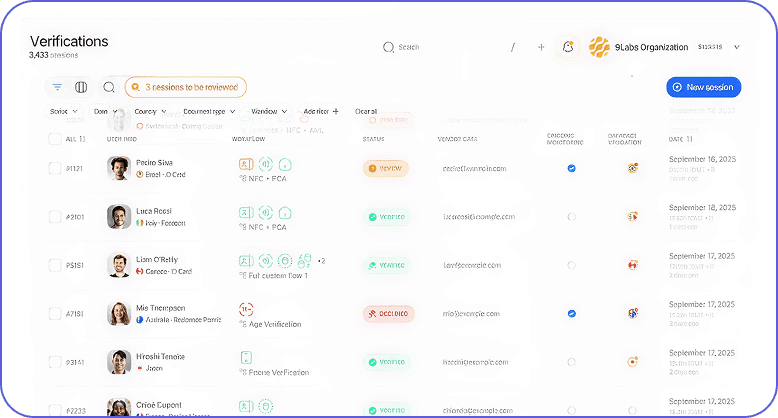The image size is (778, 418).
Task: Start a New session
Action: point(704,87)
